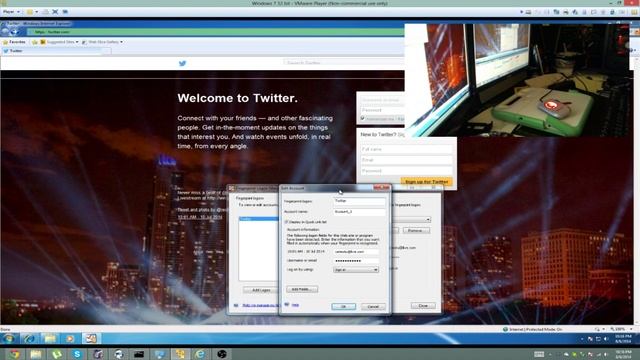
Task: Click the help link at bottom of Logon Manager
Action: pos(260,305)
